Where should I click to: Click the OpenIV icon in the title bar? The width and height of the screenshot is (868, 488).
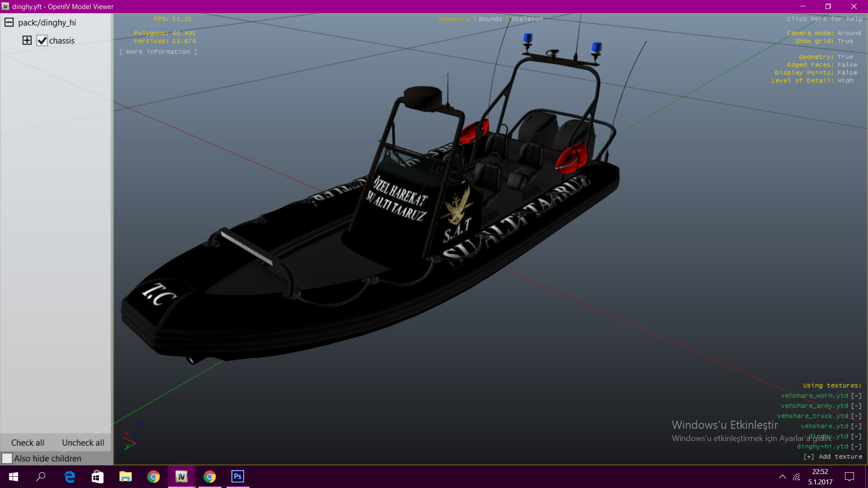5,6
